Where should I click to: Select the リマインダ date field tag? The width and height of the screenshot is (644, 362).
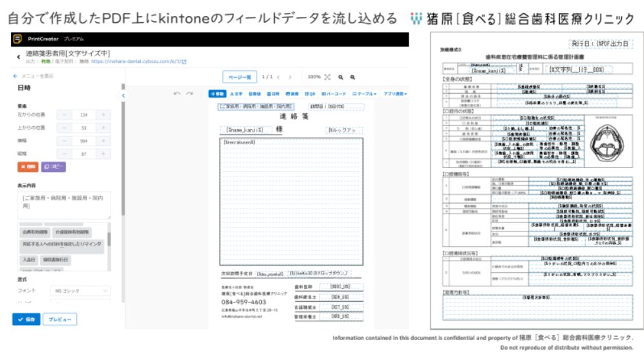(61, 246)
